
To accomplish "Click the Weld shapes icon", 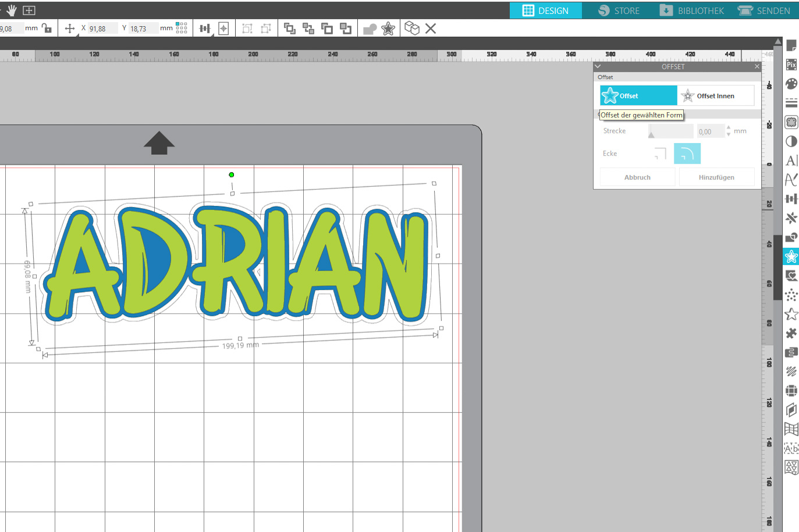I will (x=370, y=29).
